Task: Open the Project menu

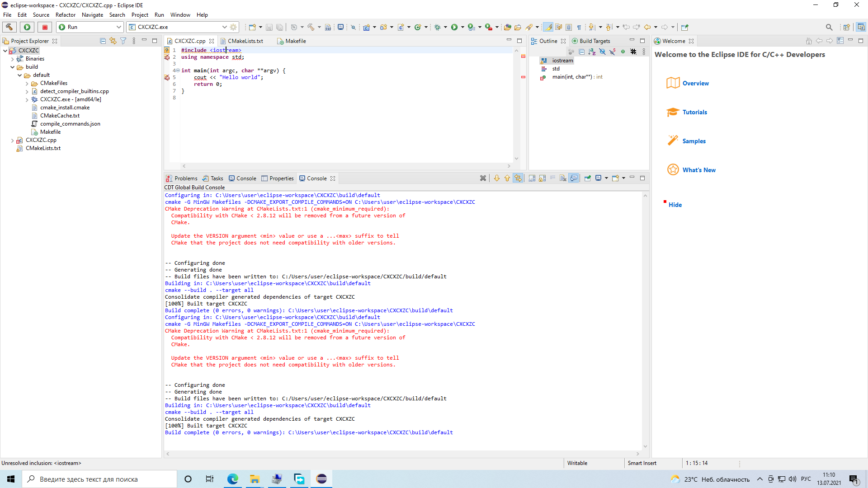Action: tap(140, 15)
